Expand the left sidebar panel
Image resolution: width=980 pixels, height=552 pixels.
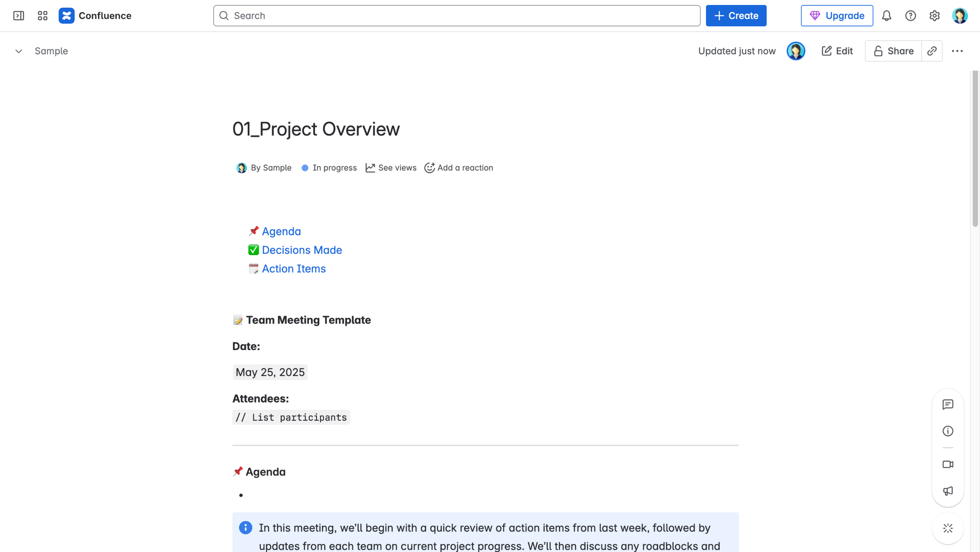(18, 16)
